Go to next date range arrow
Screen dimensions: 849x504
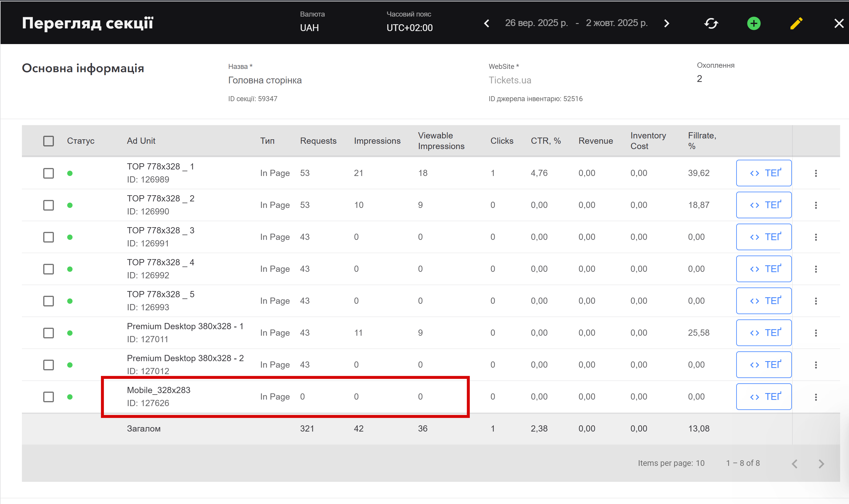pos(666,23)
